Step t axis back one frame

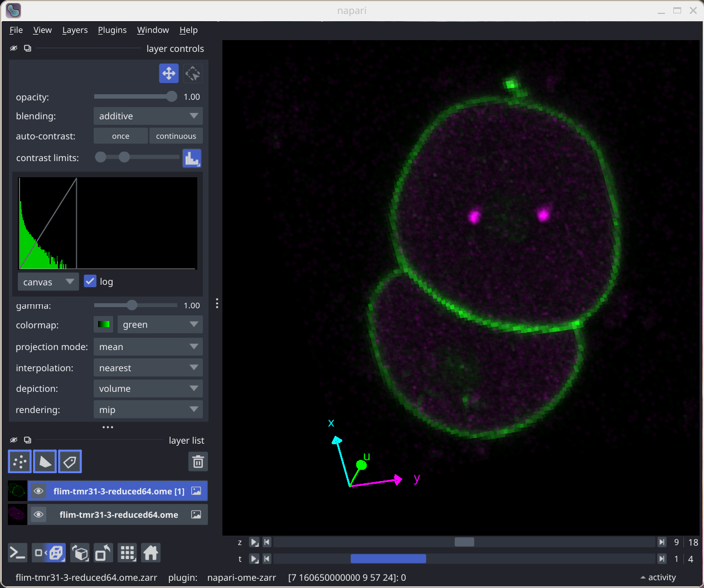(x=267, y=558)
